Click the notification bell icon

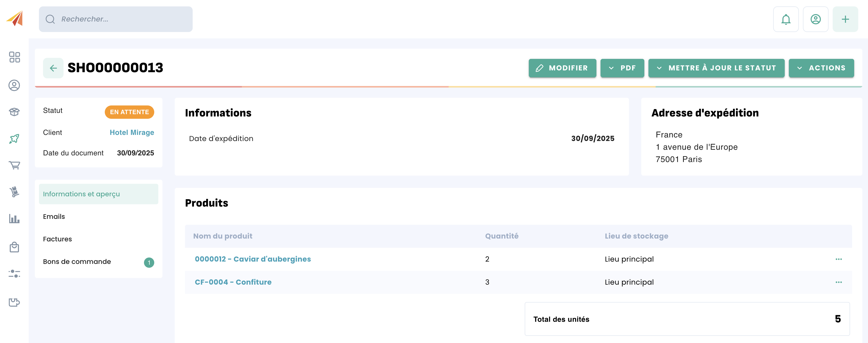(x=786, y=19)
